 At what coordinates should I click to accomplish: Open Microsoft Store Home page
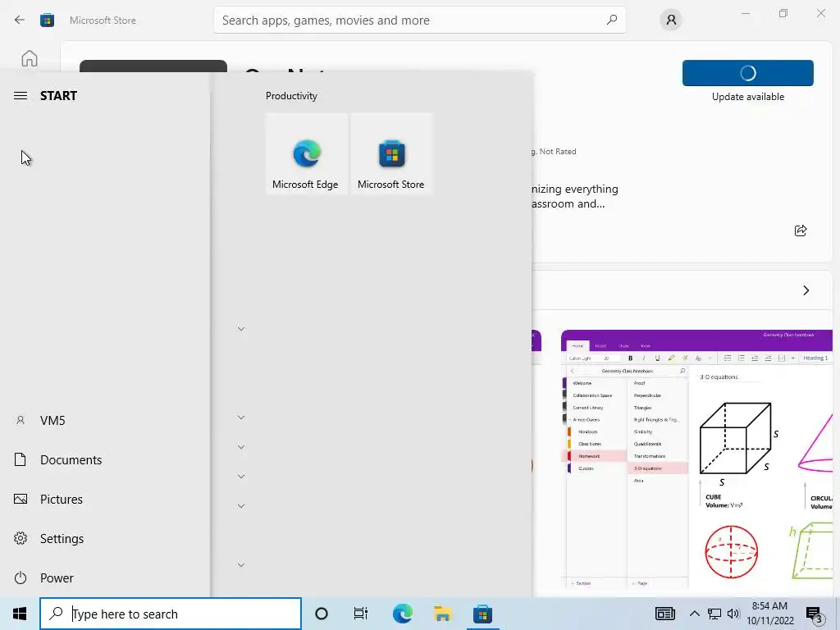(30, 58)
